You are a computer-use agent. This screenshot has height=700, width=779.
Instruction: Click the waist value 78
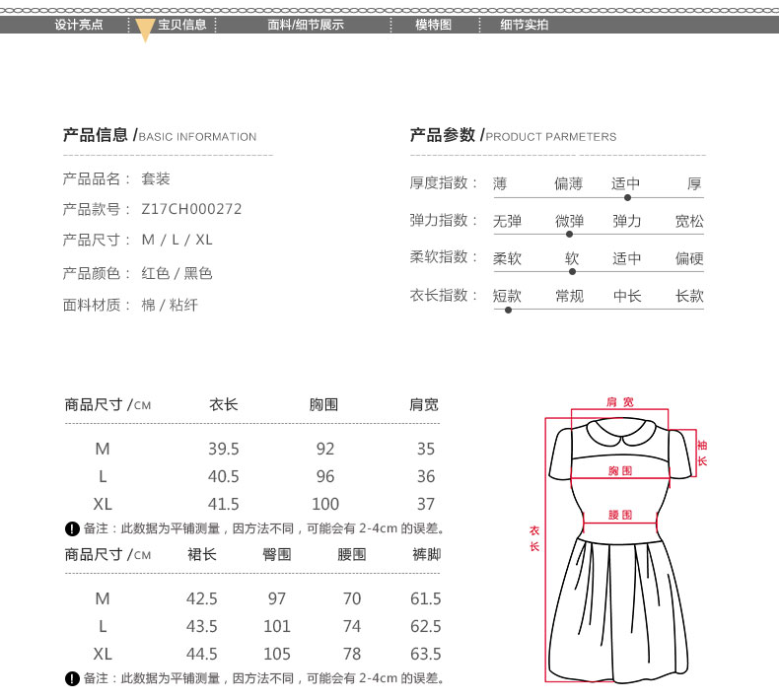[352, 655]
